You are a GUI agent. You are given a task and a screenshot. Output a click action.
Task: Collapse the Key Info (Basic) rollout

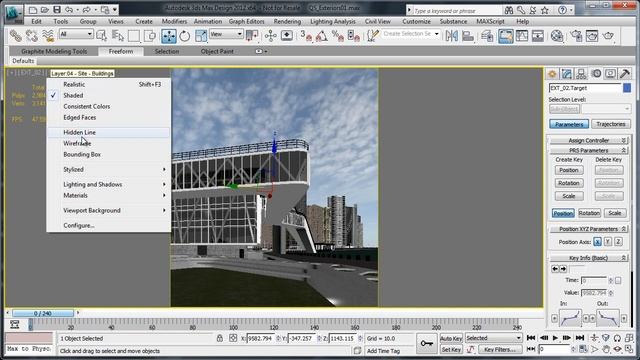coord(589,258)
